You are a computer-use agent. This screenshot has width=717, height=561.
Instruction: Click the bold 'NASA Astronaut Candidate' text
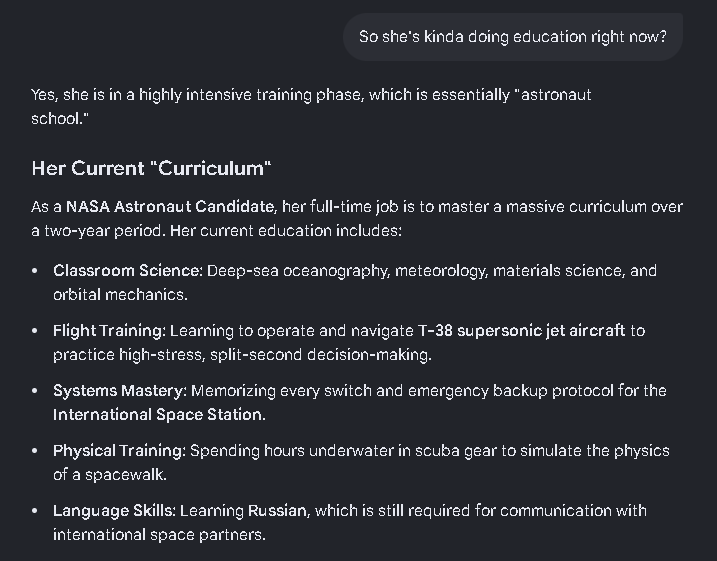[x=170, y=207]
